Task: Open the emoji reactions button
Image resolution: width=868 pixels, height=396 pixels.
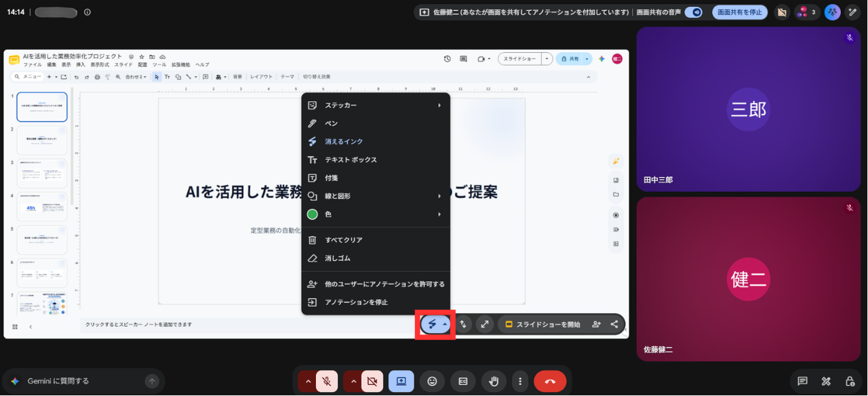Action: point(432,382)
